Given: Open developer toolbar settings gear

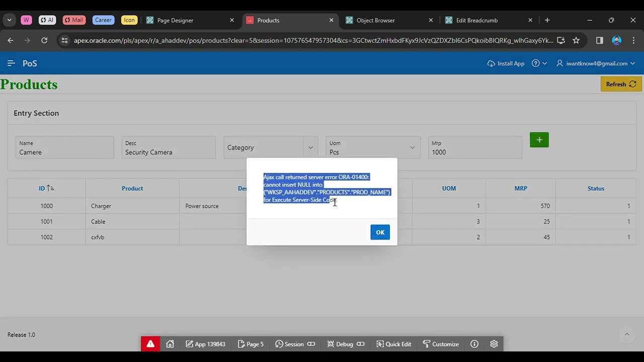Looking at the screenshot, I should [x=494, y=344].
